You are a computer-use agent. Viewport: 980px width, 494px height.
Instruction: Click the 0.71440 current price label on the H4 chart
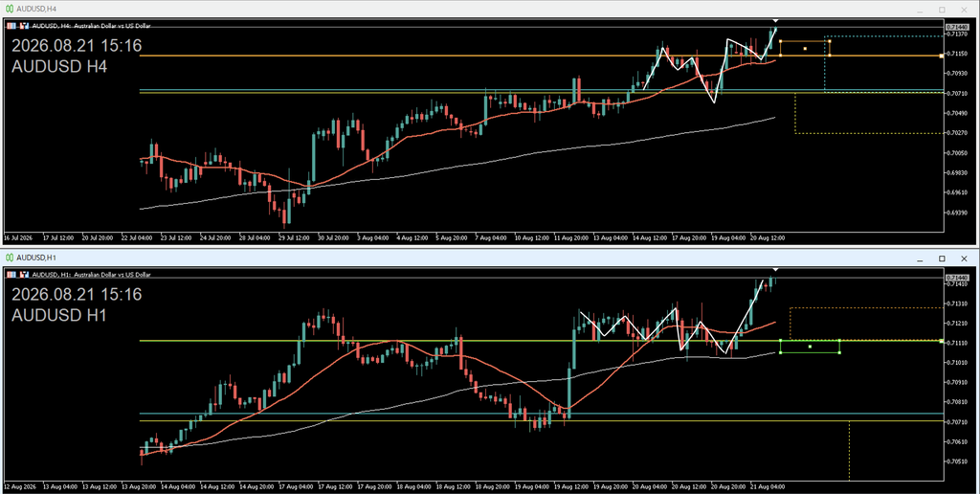tap(957, 27)
